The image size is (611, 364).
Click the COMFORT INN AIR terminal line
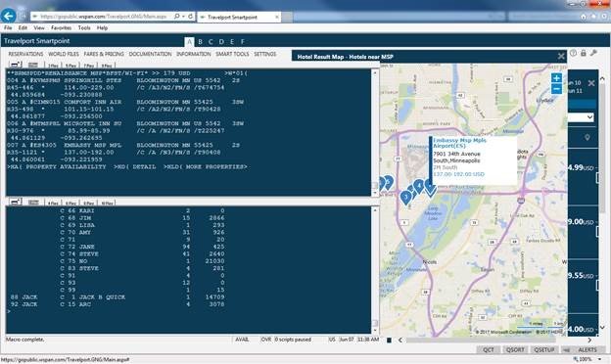(x=125, y=102)
